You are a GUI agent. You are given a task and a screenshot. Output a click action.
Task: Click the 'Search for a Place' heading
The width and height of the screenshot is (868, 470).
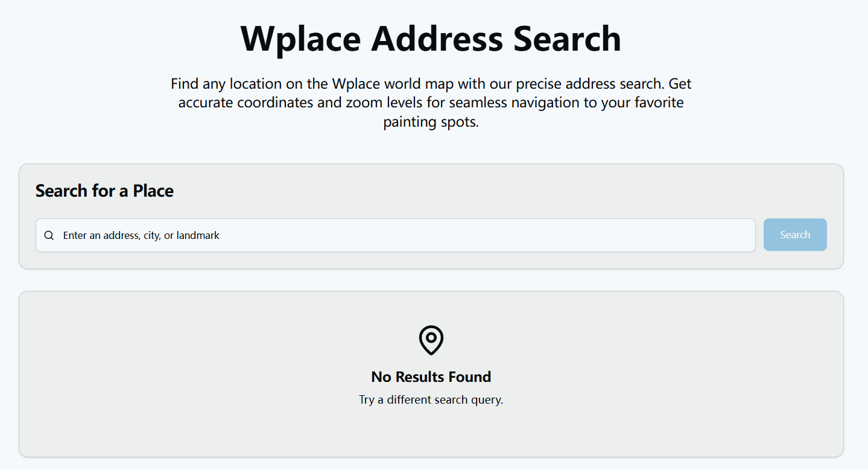click(x=104, y=191)
